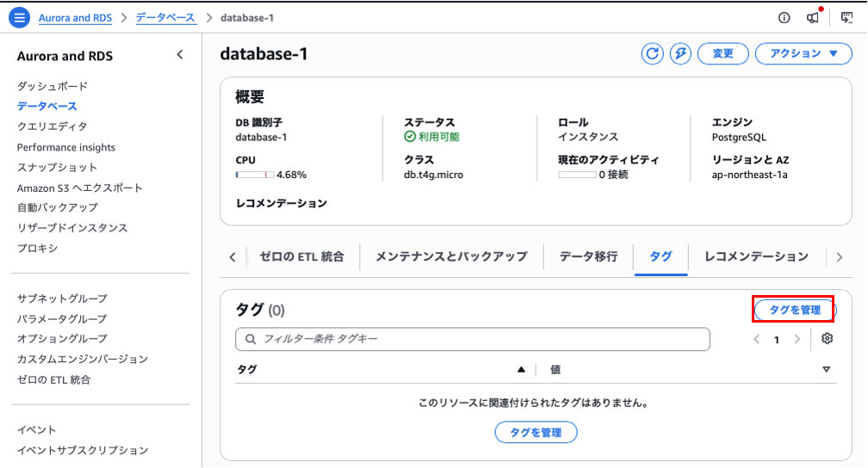Image resolution: width=868 pixels, height=468 pixels.
Task: Click the レコメンデーション label in summary
Action: [x=282, y=204]
